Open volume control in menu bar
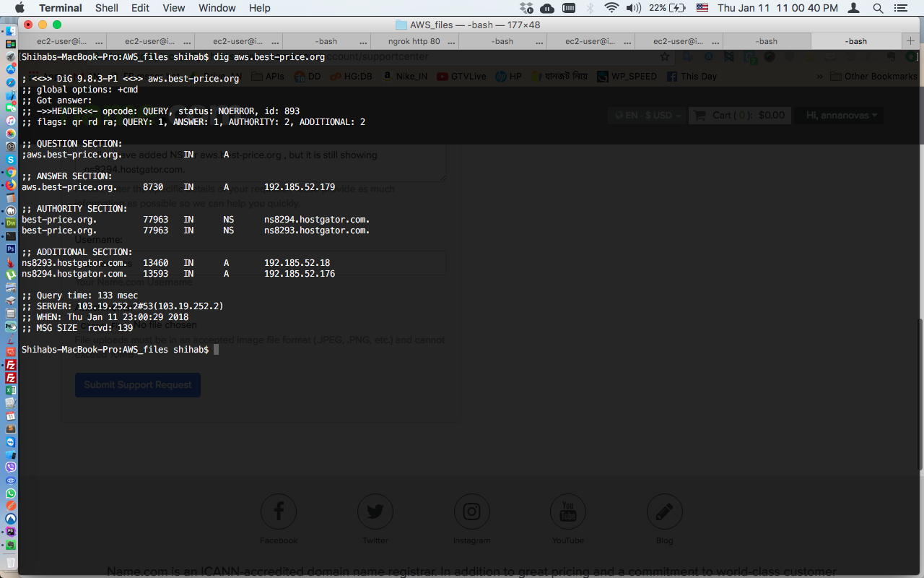This screenshot has height=578, width=924. (x=634, y=8)
